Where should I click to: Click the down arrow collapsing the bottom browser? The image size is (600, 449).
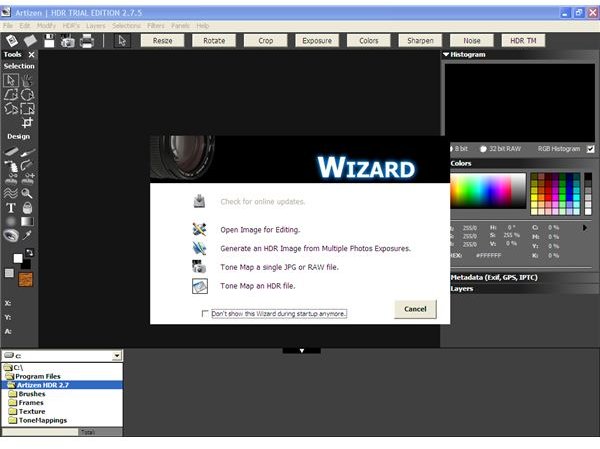[x=302, y=351]
